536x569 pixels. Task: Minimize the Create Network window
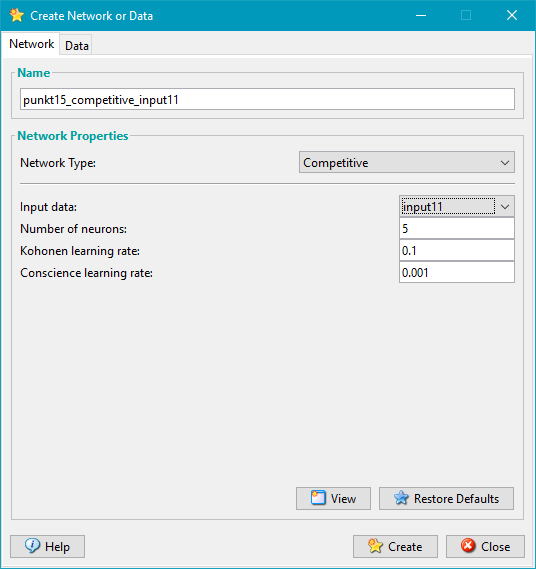(421, 16)
